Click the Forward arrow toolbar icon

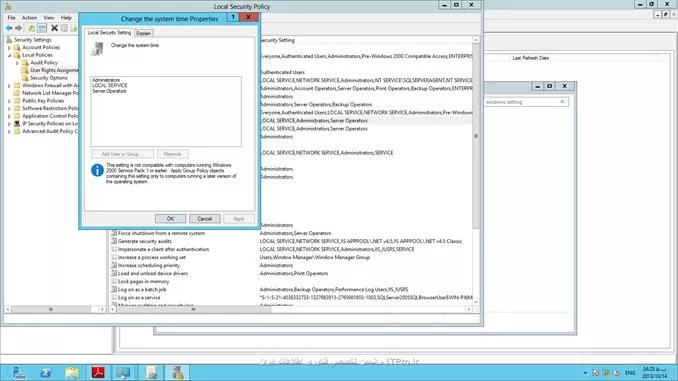click(19, 28)
